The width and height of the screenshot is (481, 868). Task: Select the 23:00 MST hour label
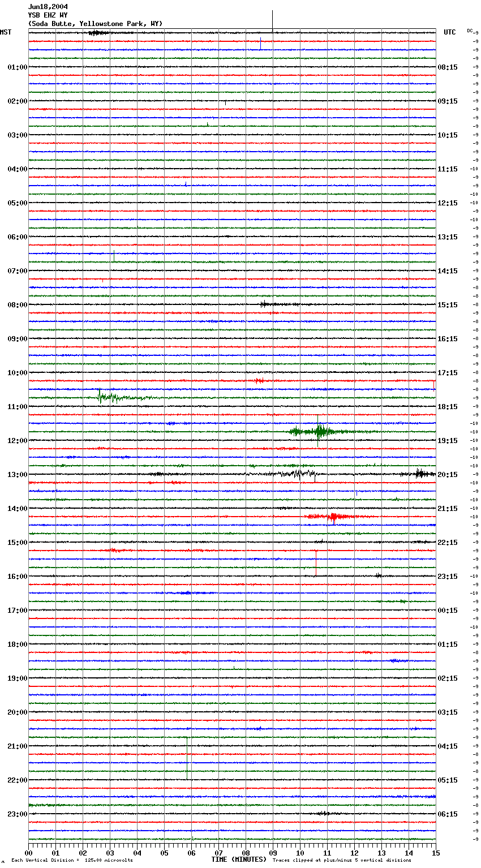[18, 814]
